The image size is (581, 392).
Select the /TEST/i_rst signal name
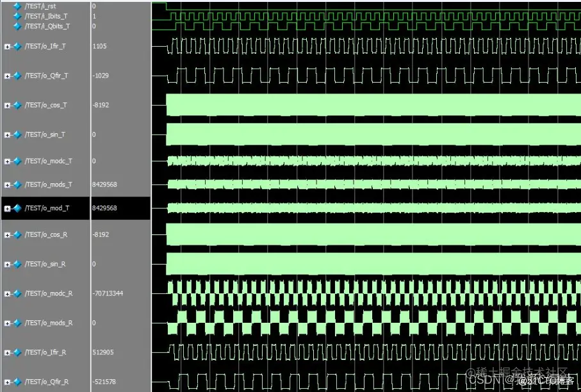tap(40, 6)
